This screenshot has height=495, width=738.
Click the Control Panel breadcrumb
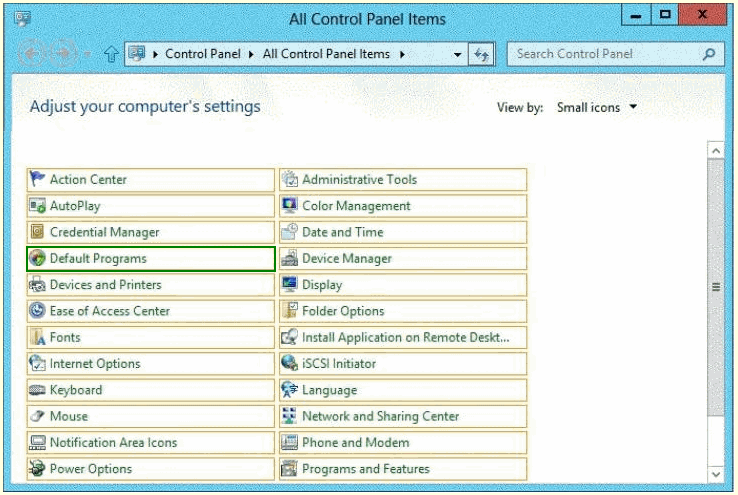(x=203, y=54)
